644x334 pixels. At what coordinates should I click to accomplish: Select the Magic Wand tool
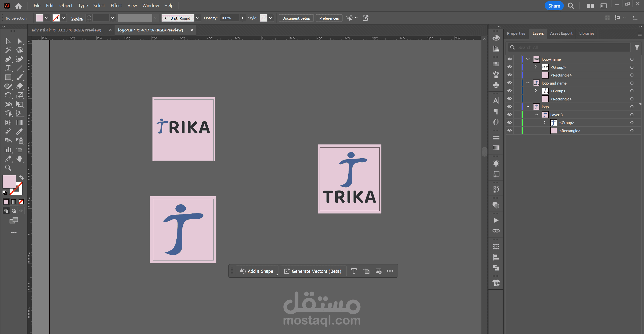[8, 50]
